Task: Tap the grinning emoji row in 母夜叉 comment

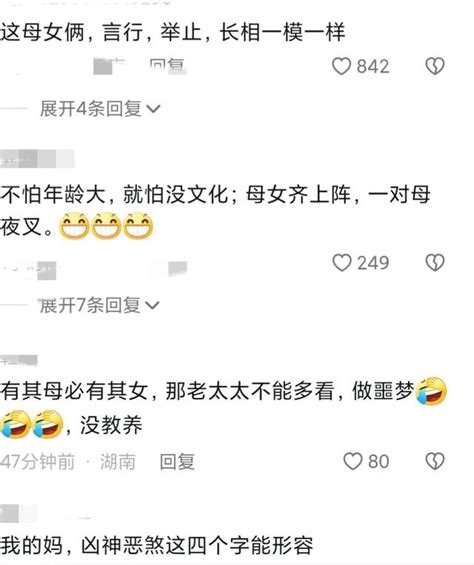Action: pyautogui.click(x=106, y=226)
